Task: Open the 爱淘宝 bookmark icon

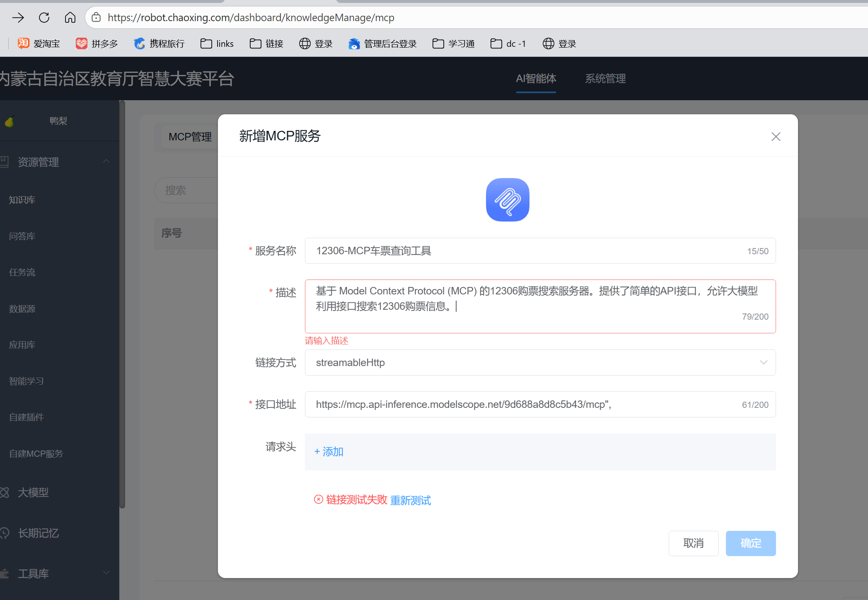Action: click(24, 43)
